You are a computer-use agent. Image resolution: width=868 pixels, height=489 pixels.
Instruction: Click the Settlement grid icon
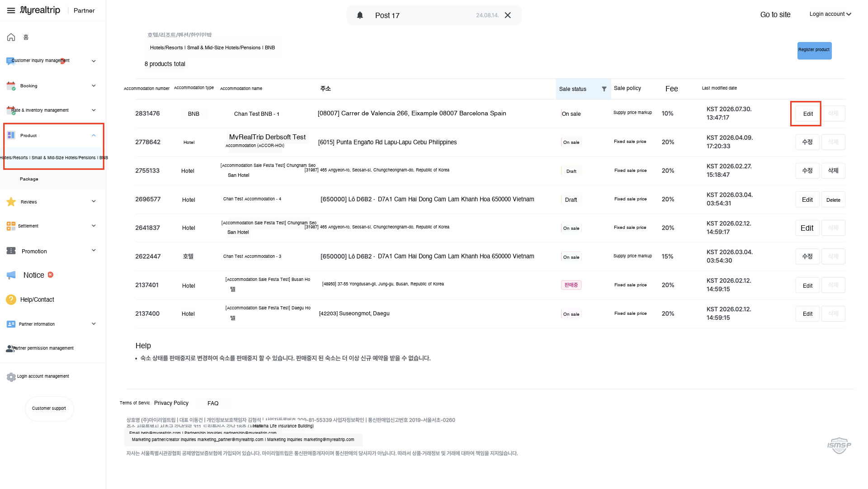point(11,226)
